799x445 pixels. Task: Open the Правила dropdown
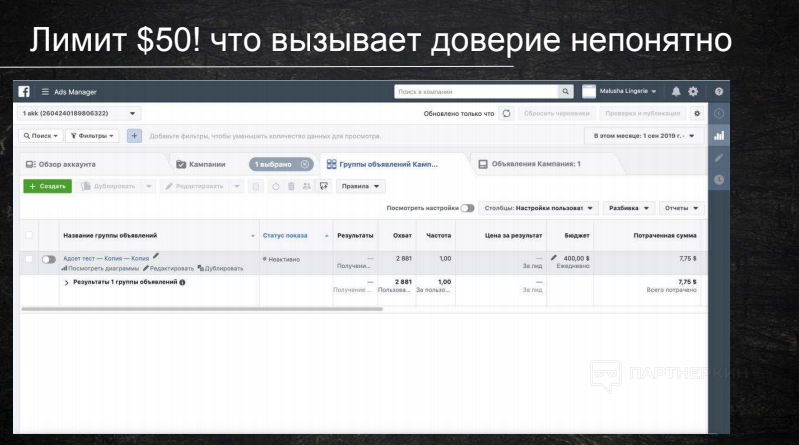coord(361,187)
